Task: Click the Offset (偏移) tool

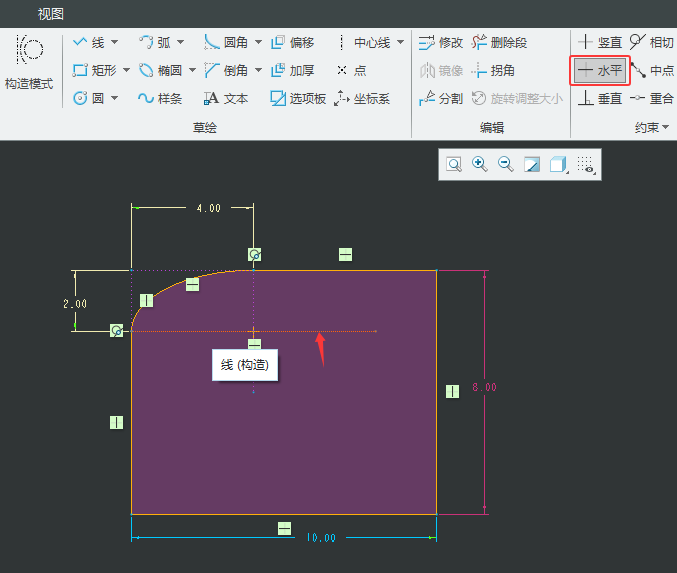Action: pyautogui.click(x=292, y=42)
